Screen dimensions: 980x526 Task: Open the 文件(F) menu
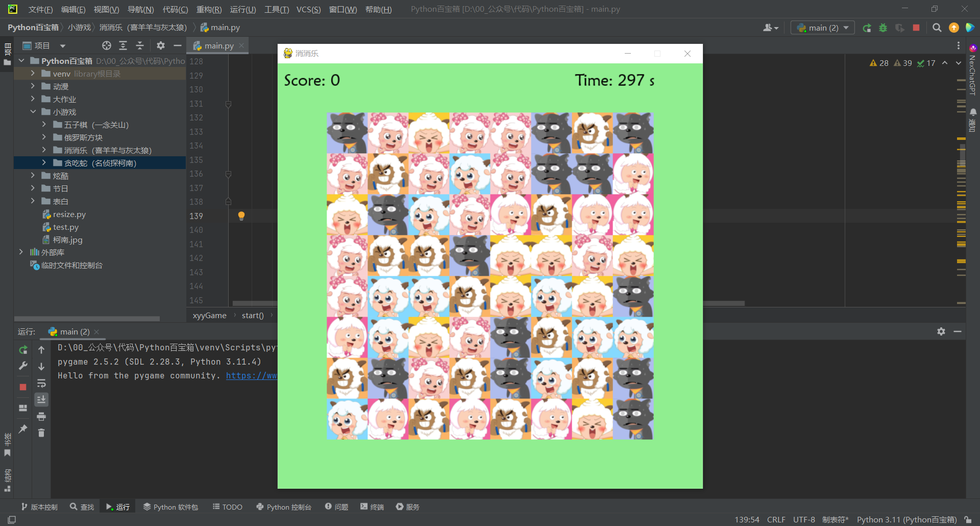(x=40, y=9)
